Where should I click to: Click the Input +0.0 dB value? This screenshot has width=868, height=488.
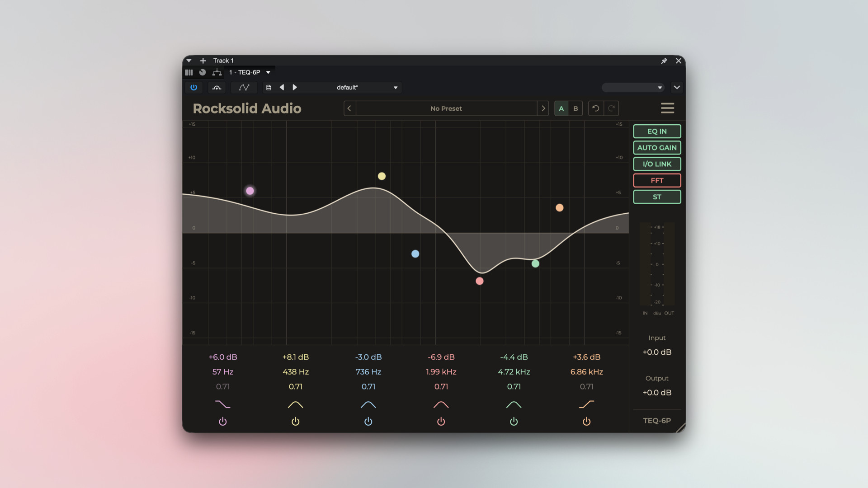click(x=657, y=352)
